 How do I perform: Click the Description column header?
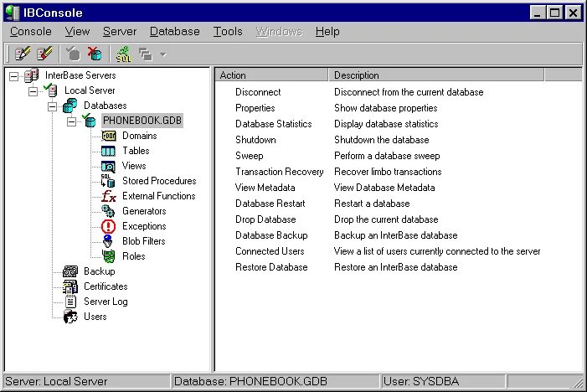[x=436, y=75]
